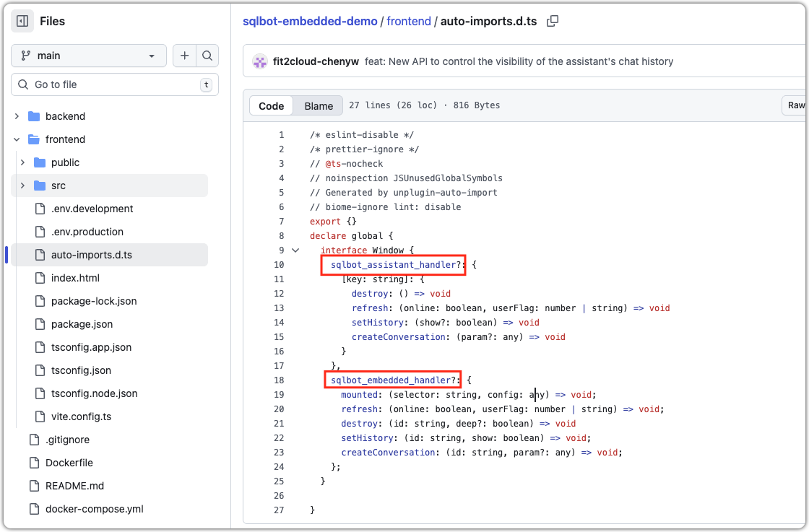The height and width of the screenshot is (532, 809).
Task: Expand the backend folder chevron
Action: (17, 116)
